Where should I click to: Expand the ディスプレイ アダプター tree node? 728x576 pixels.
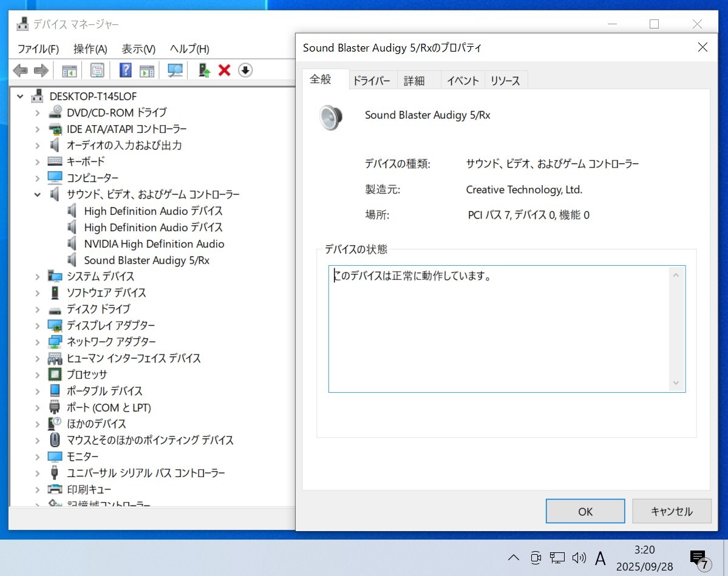38,325
